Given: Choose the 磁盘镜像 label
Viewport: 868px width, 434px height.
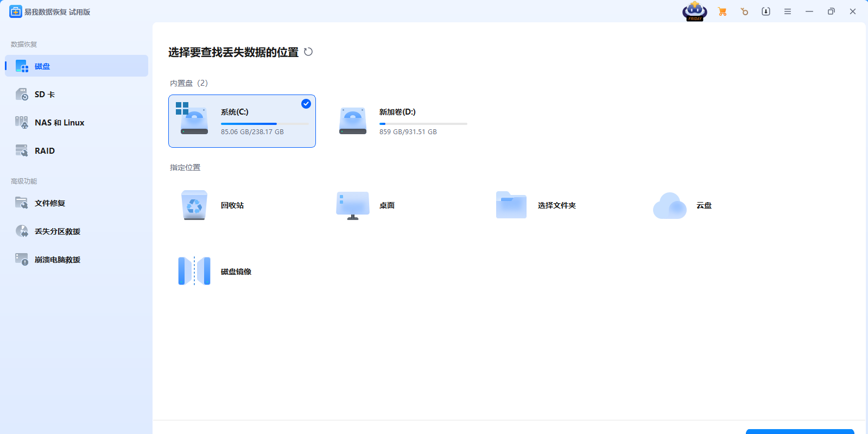Looking at the screenshot, I should pos(236,272).
